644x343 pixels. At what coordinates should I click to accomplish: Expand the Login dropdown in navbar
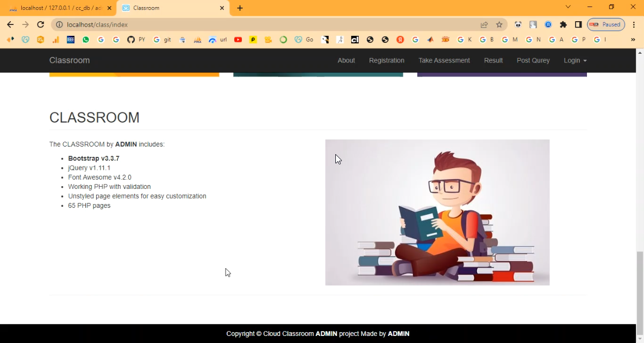click(x=575, y=60)
